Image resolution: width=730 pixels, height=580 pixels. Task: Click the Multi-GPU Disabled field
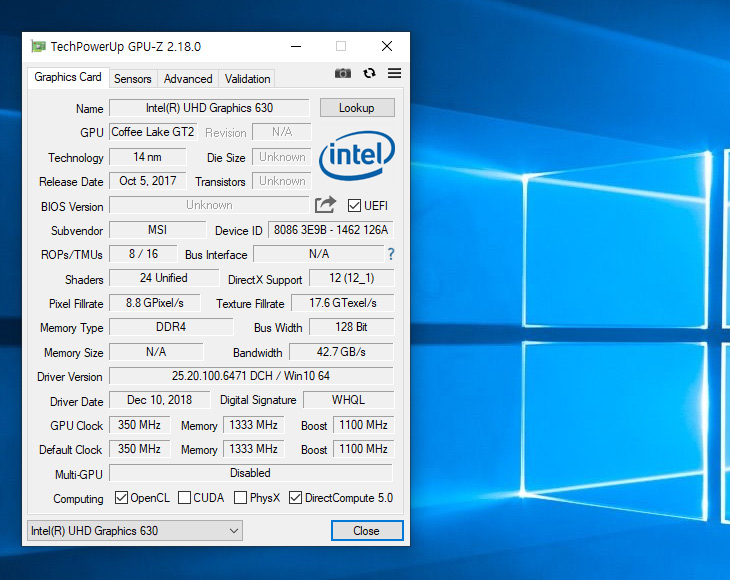(x=251, y=473)
